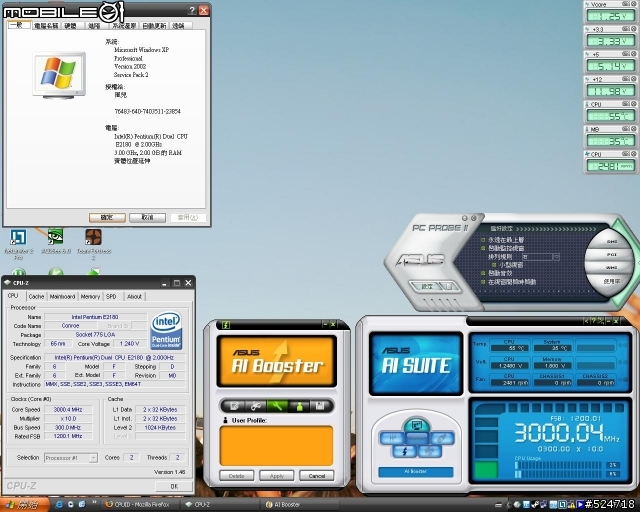Click the Core Speed 3000.4 MHz field in CPU-Z
The height and width of the screenshot is (512, 640).
point(68,410)
